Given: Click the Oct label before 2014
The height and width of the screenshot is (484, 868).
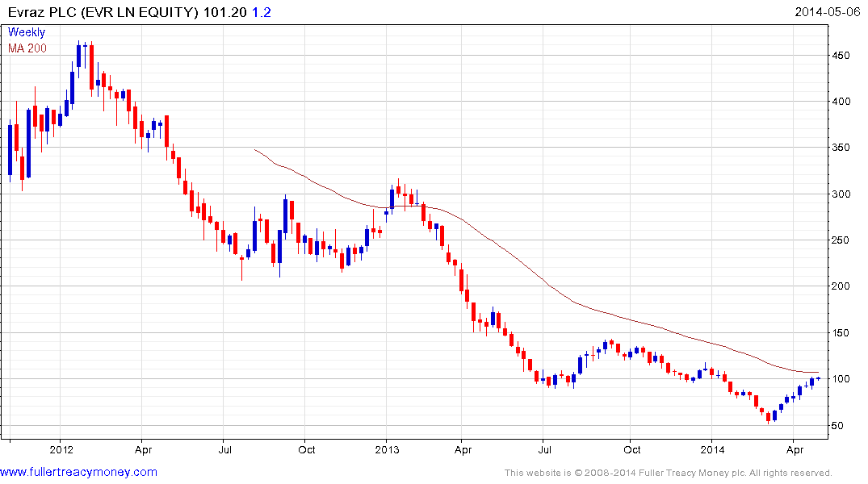Looking at the screenshot, I should (631, 449).
